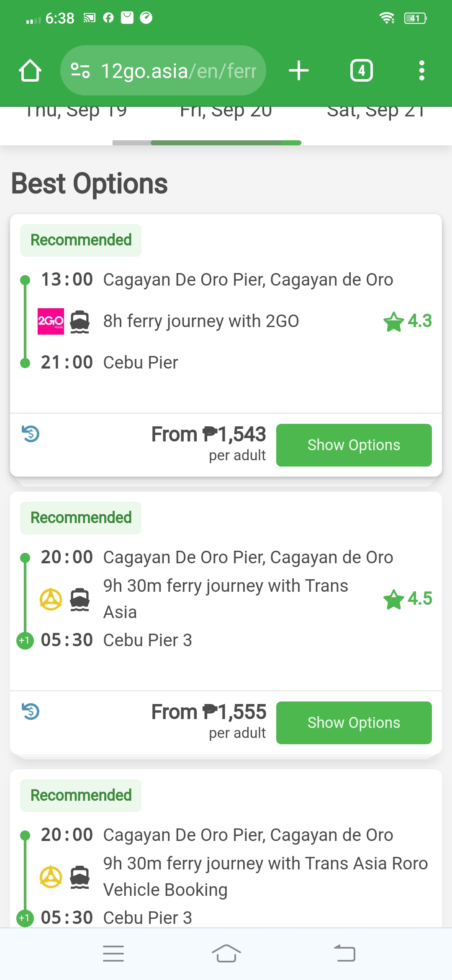The width and height of the screenshot is (452, 980).
Task: Tap the refund icon on Trans Asia card
Action: pyautogui.click(x=31, y=712)
